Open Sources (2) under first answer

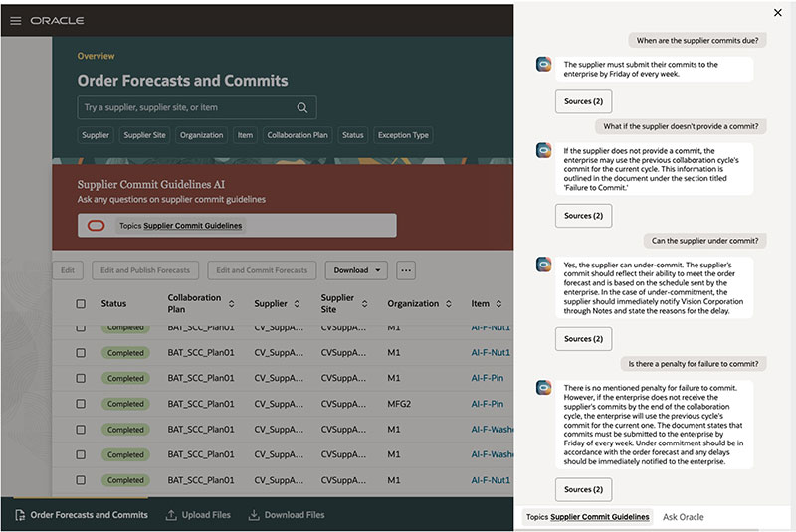583,101
